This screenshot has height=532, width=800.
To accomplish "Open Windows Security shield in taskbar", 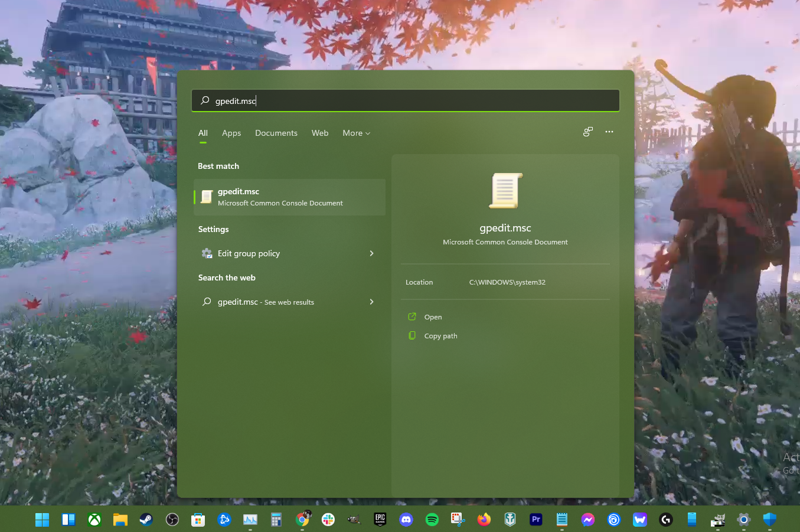I will (x=770, y=520).
